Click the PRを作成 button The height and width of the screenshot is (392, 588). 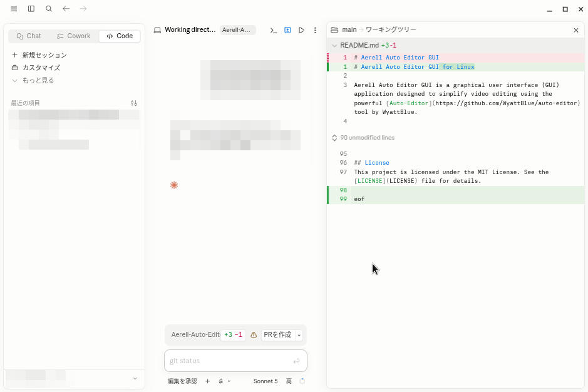point(277,334)
